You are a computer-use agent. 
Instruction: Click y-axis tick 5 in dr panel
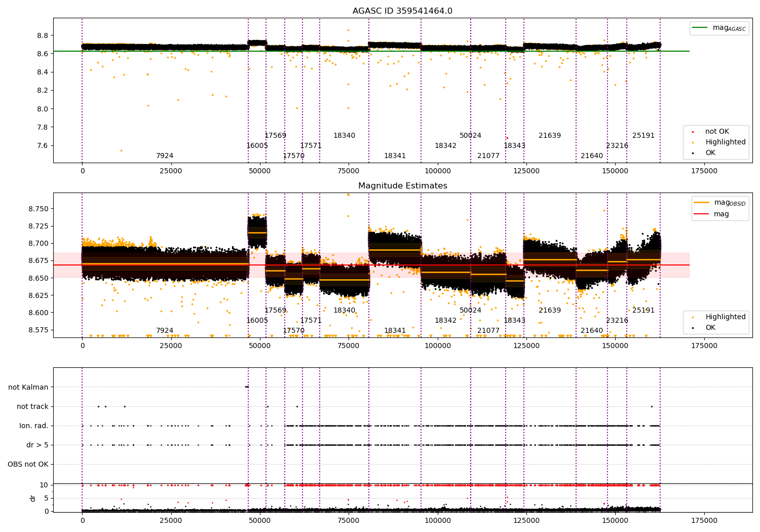click(47, 498)
